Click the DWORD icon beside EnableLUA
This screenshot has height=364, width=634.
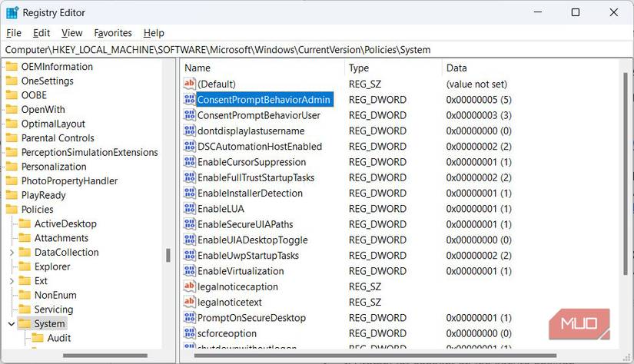point(189,208)
